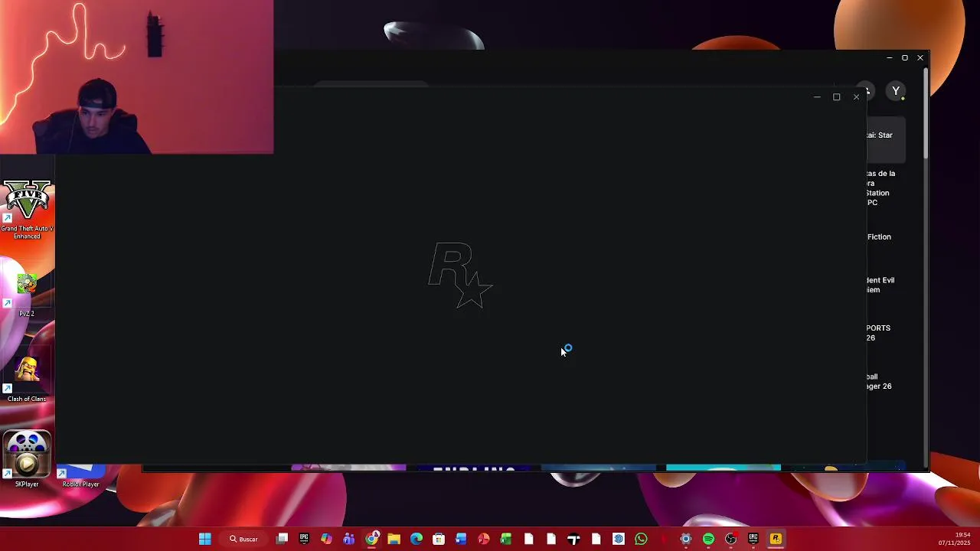Close the Rockstar Games Launcher window
This screenshot has height=551, width=980.
coord(856,97)
